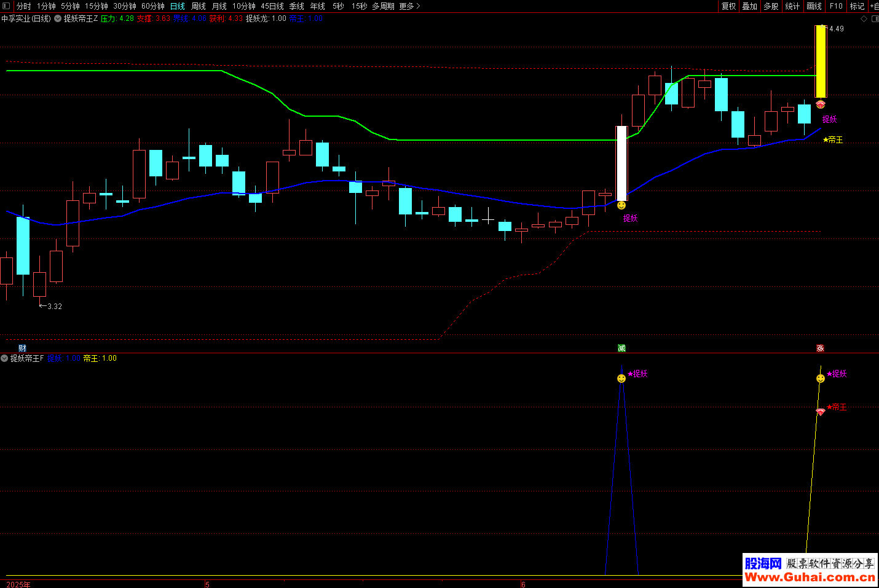Click the 帝王: 1.00 value in the sub-chart header

(100, 358)
